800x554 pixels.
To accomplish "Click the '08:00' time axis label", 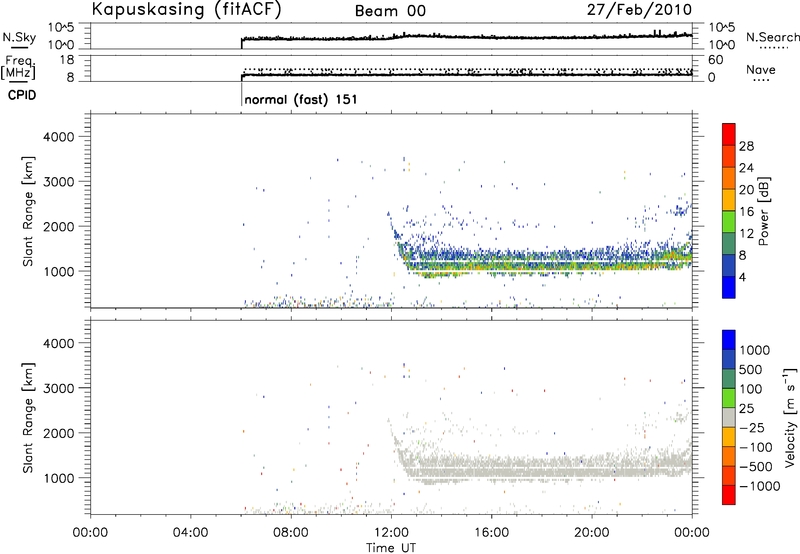I will tap(291, 533).
